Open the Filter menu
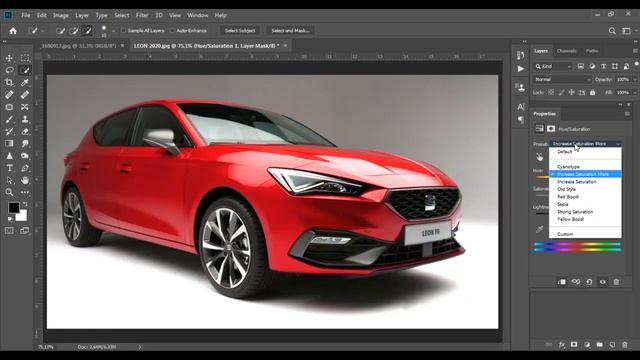 [142, 15]
